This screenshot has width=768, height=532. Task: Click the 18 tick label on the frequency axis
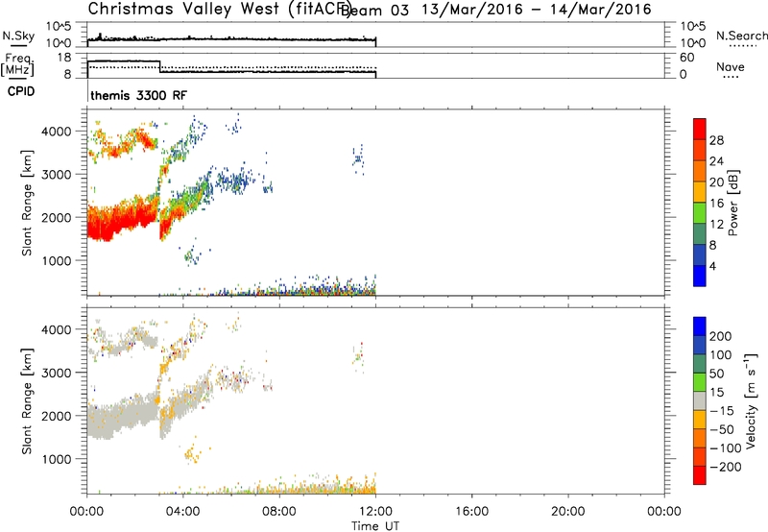click(x=64, y=58)
